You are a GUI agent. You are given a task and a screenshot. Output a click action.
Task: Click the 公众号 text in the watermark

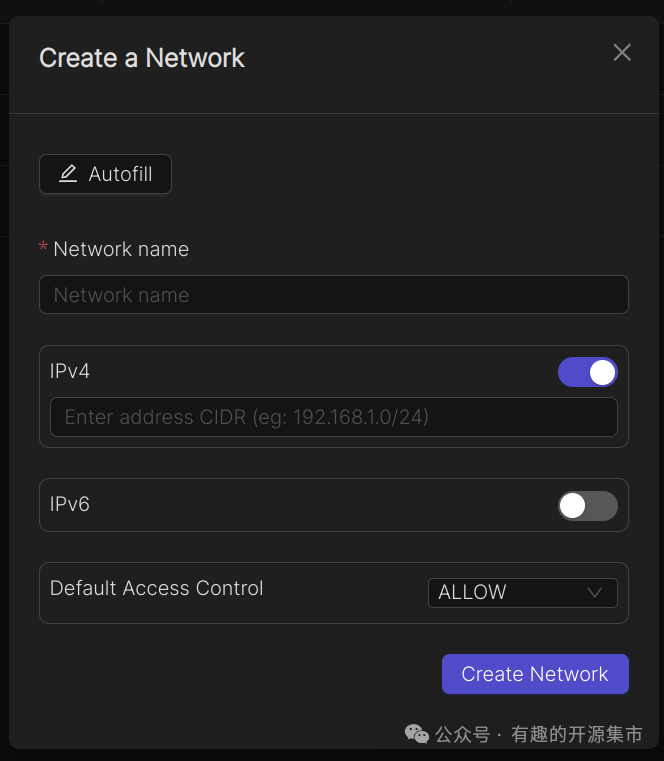tap(462, 734)
